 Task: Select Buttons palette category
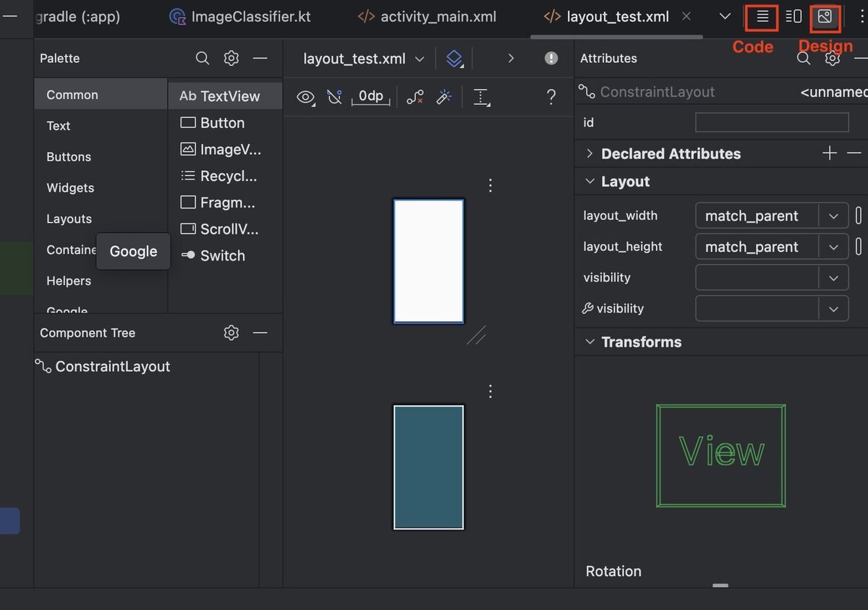click(x=101, y=157)
